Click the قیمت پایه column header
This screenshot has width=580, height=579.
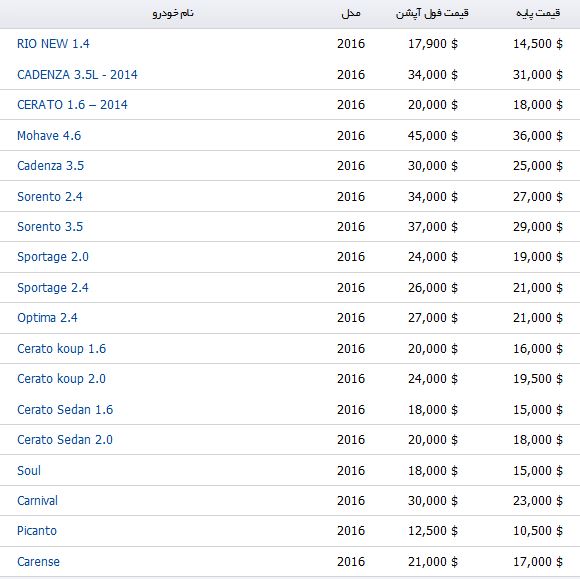(x=538, y=13)
